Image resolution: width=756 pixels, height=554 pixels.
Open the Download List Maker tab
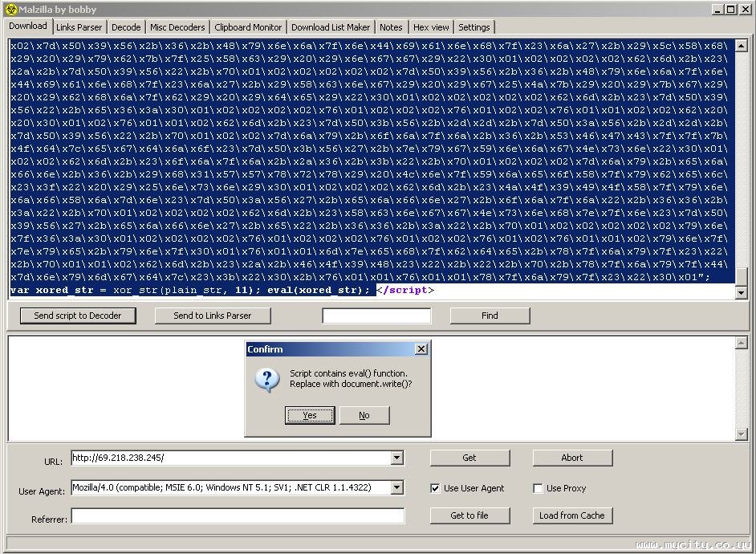coord(331,27)
